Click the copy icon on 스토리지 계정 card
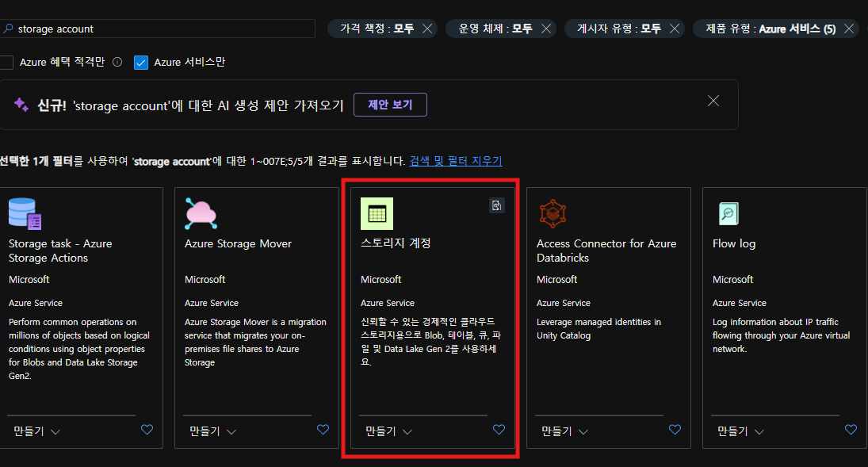 tap(496, 205)
